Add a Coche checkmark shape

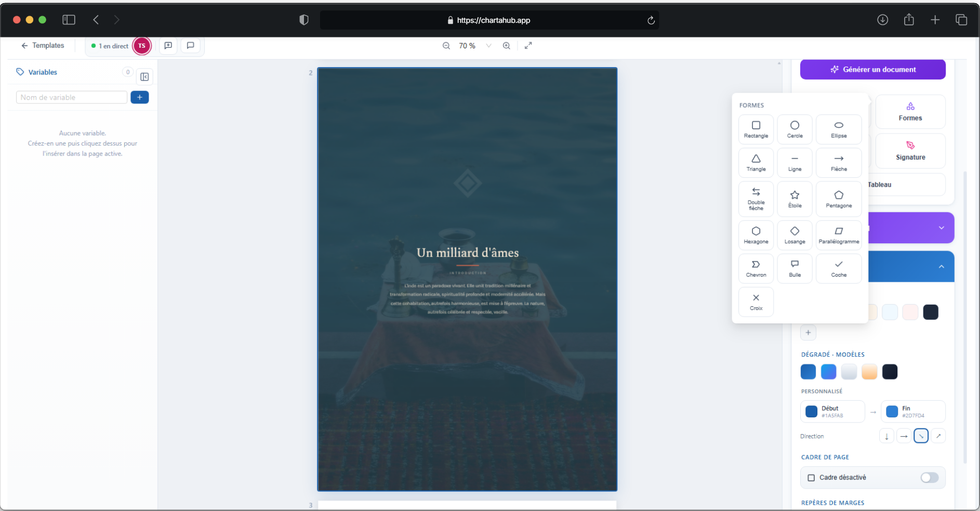pos(839,269)
